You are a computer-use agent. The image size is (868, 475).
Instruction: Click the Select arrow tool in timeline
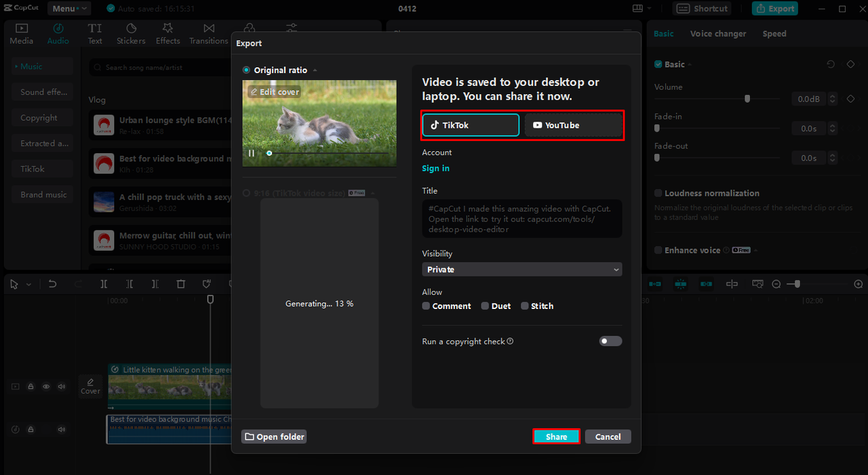14,285
